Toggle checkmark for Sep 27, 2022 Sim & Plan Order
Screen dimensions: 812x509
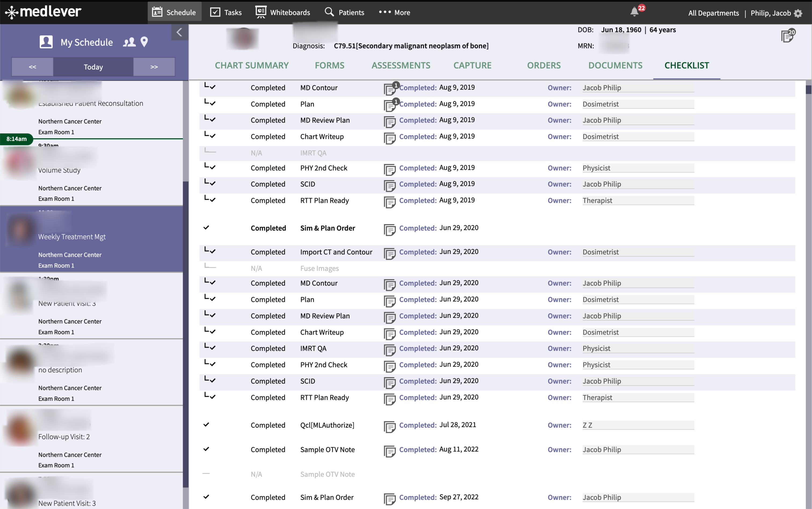coord(206,497)
